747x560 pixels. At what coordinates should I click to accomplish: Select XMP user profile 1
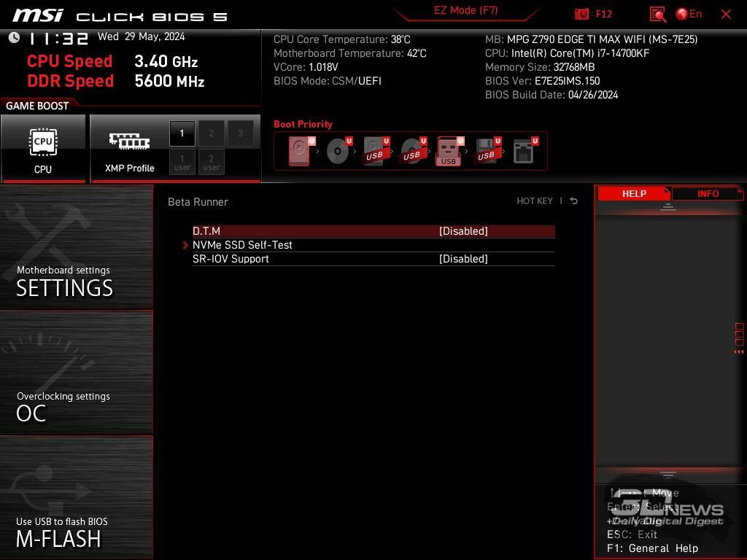click(182, 162)
